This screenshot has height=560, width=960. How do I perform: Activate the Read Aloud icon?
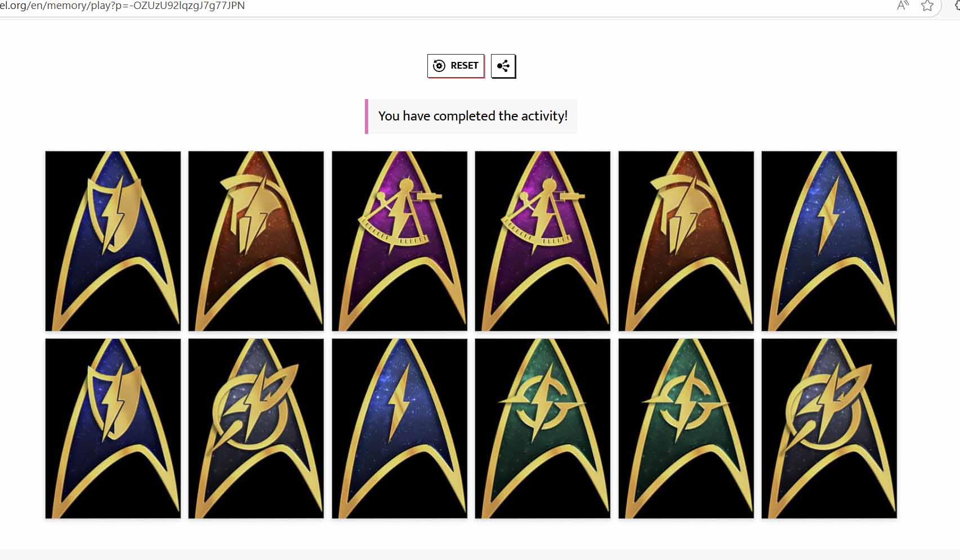(x=903, y=6)
